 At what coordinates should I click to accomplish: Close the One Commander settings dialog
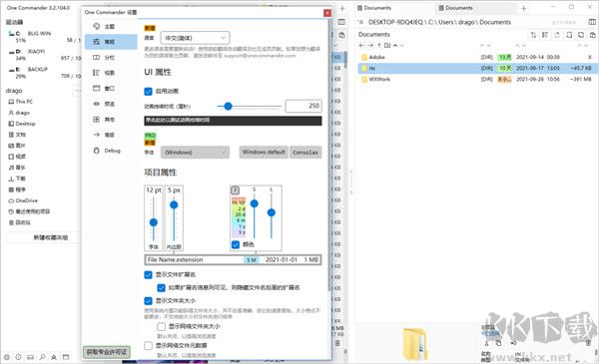[327, 13]
